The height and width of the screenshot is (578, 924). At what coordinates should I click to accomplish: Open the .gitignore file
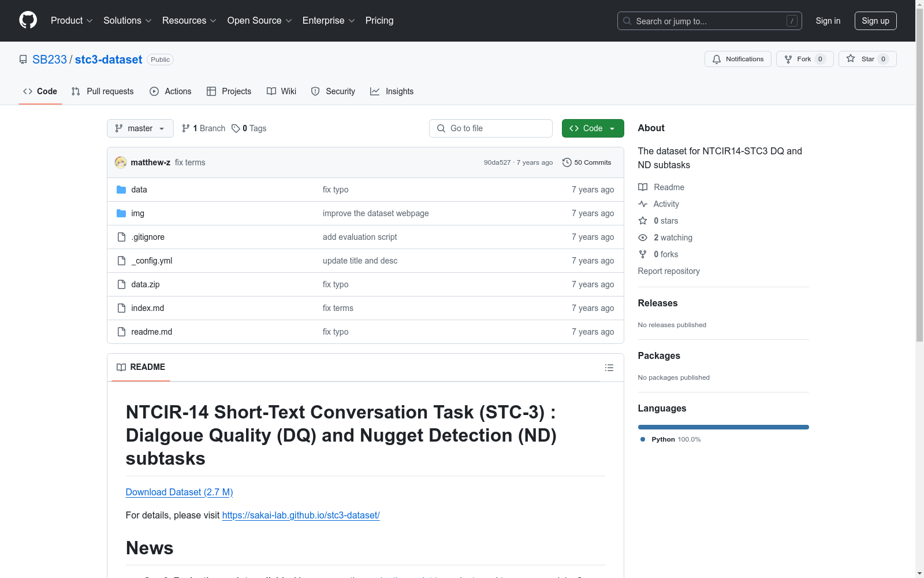pos(148,237)
